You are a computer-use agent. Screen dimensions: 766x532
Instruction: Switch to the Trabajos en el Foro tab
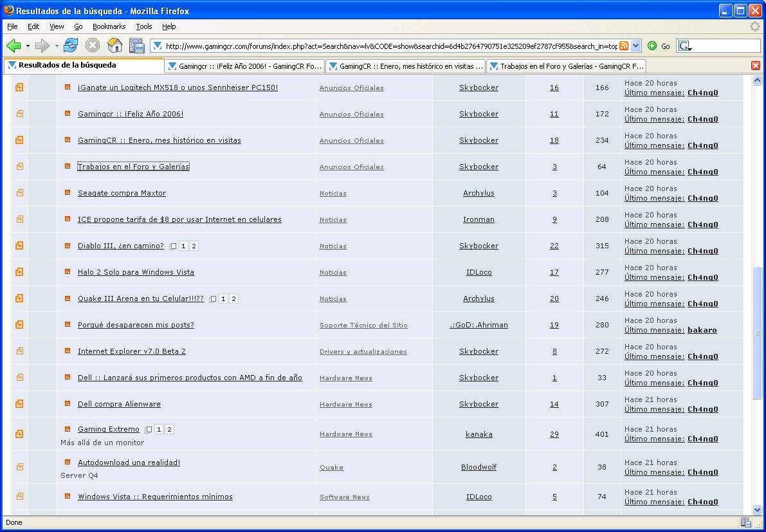(566, 66)
